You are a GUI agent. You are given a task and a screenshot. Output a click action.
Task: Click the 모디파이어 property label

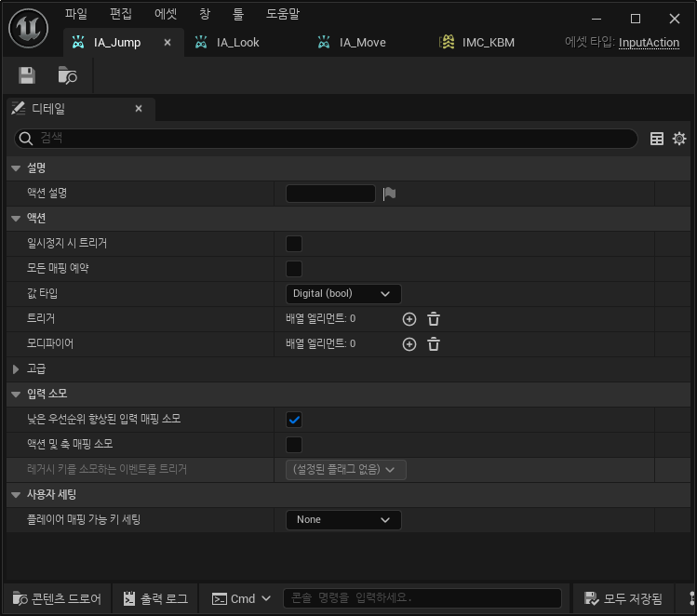[x=50, y=343]
